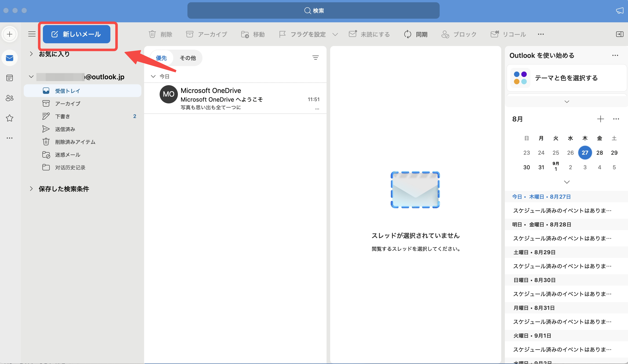The image size is (628, 364).
Task: Open the calendar 8月 ellipsis menu
Action: pyautogui.click(x=616, y=119)
